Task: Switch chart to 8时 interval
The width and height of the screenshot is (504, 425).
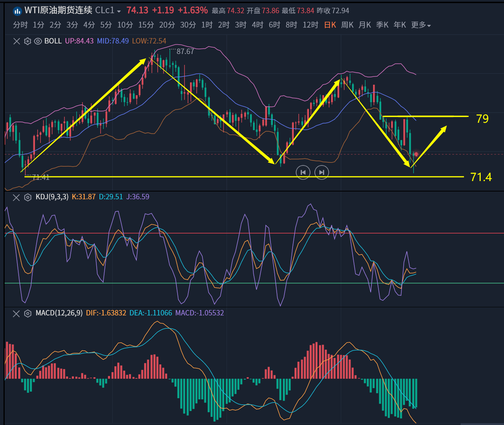Action: pos(291,25)
